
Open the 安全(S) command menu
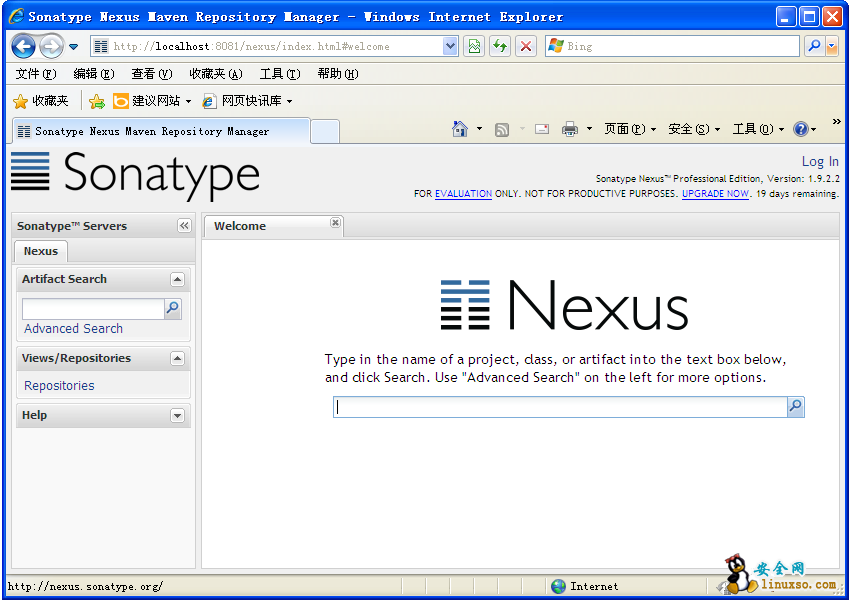694,129
